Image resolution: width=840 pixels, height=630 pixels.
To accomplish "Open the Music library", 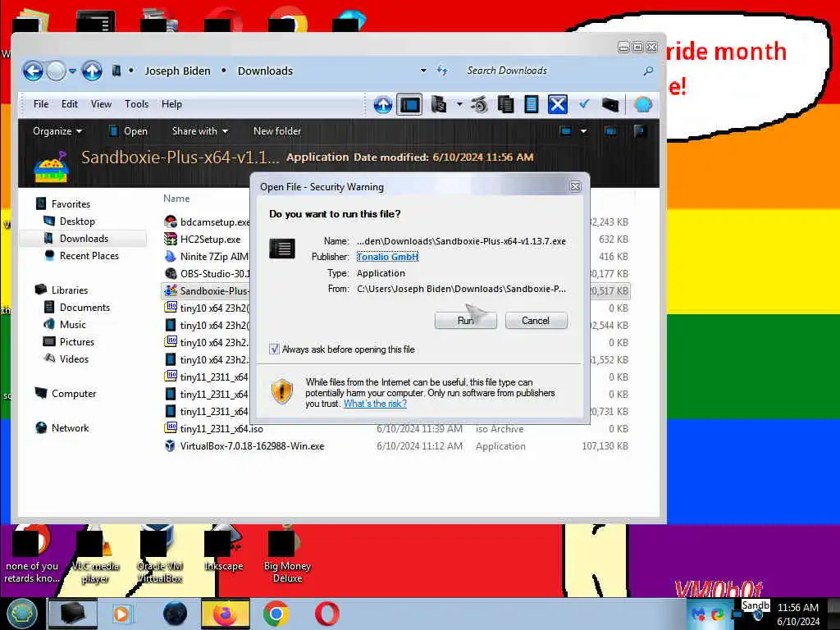I will click(x=72, y=324).
